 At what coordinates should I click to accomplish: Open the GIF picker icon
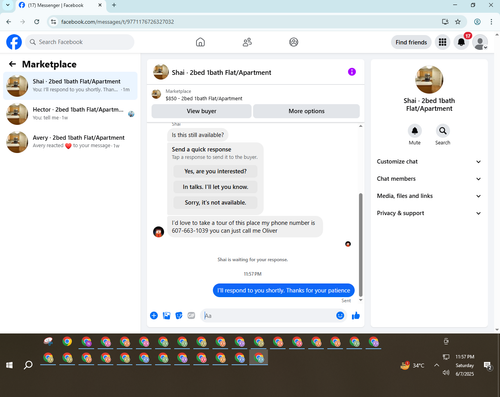(191, 315)
